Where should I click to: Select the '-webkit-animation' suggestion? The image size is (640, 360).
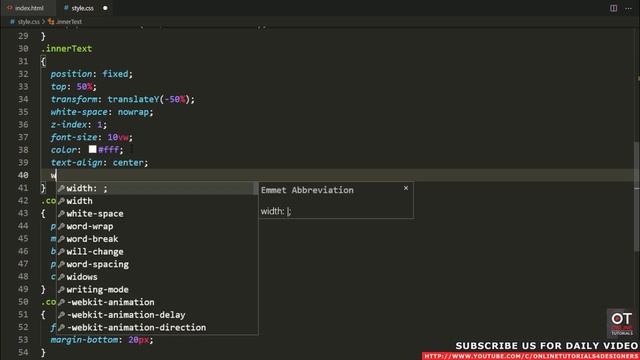(x=157, y=302)
